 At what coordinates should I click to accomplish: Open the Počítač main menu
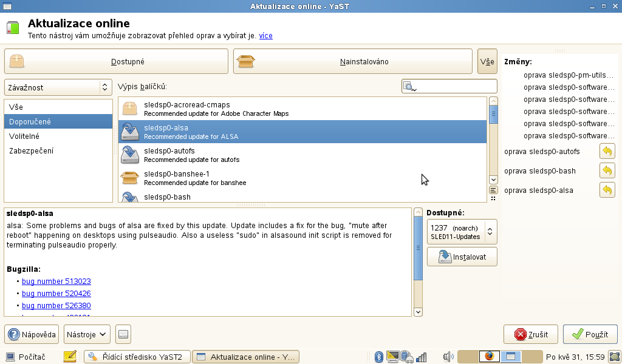pos(26,357)
